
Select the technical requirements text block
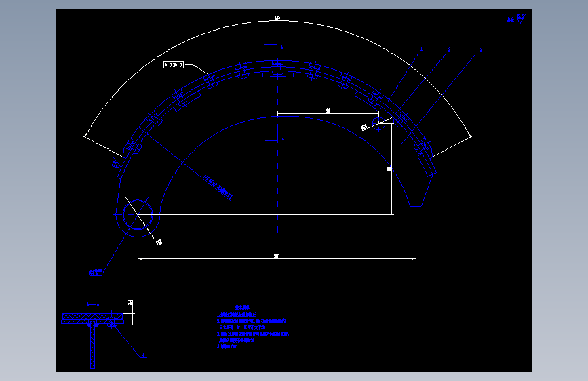point(253,327)
